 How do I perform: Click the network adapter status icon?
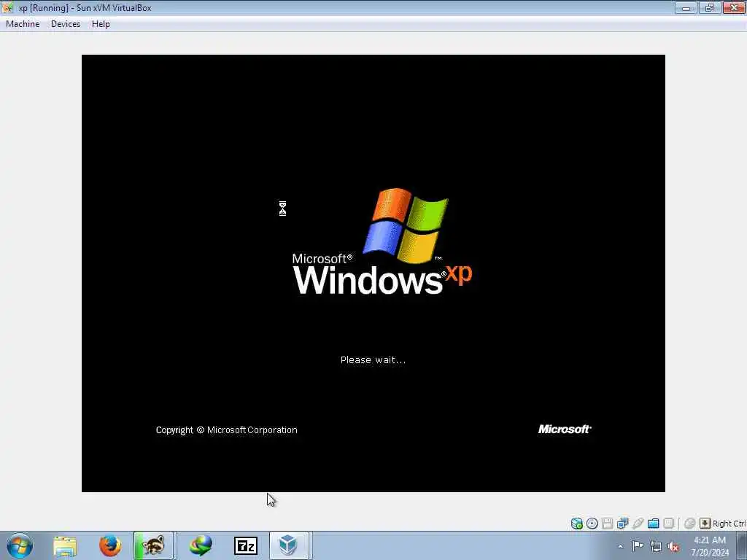pyautogui.click(x=622, y=524)
